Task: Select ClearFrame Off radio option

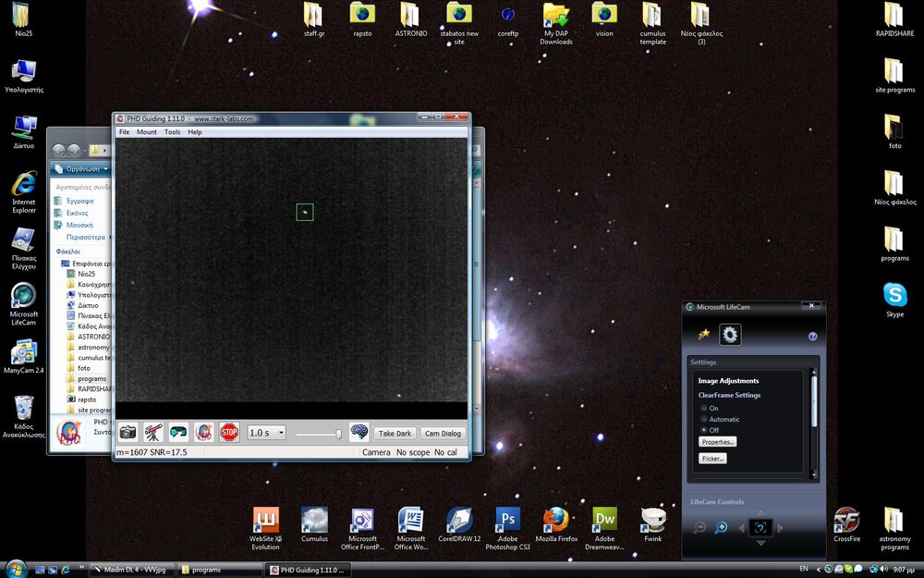Action: 703,430
